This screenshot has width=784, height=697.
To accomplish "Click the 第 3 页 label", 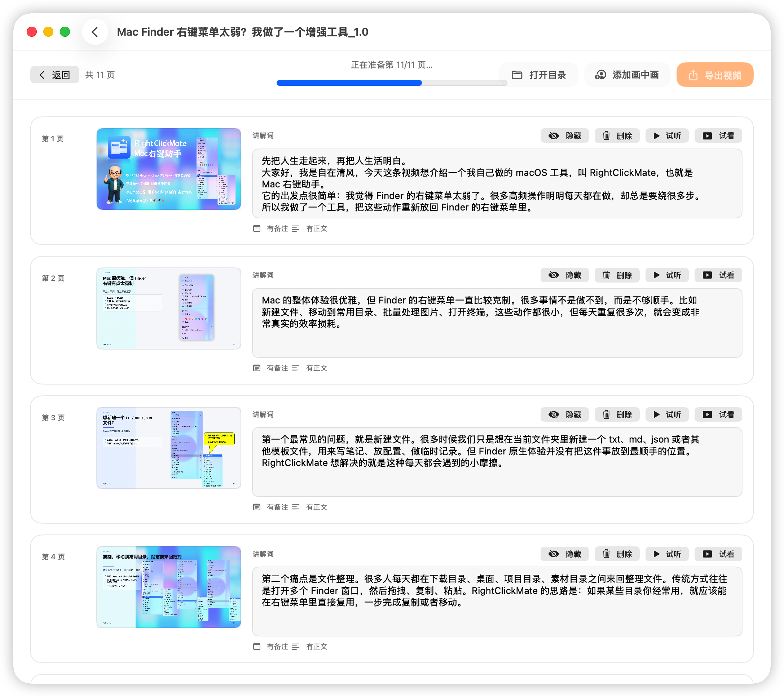I will 53,417.
